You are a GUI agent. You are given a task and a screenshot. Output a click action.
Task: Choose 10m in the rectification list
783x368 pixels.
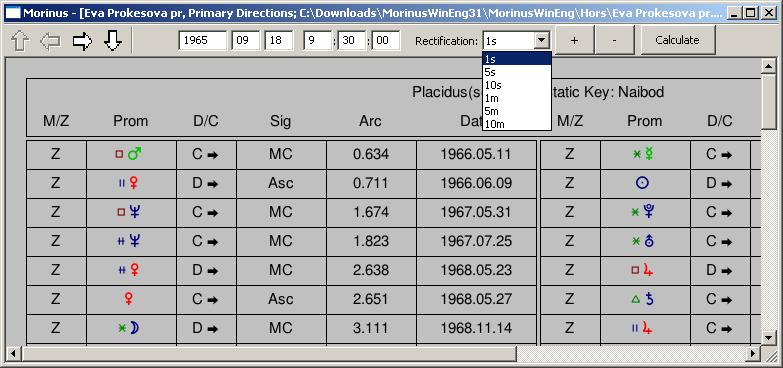click(517, 124)
